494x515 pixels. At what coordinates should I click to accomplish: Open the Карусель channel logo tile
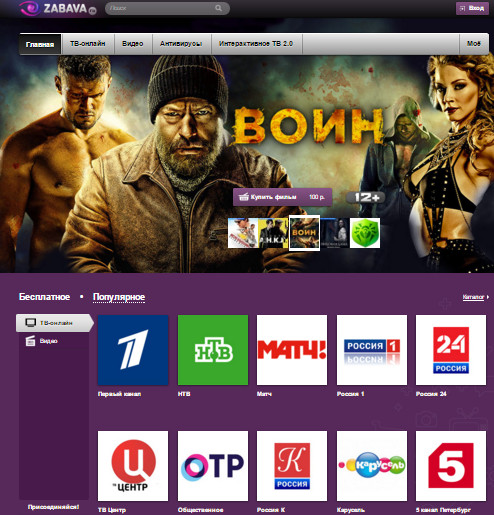(x=372, y=466)
